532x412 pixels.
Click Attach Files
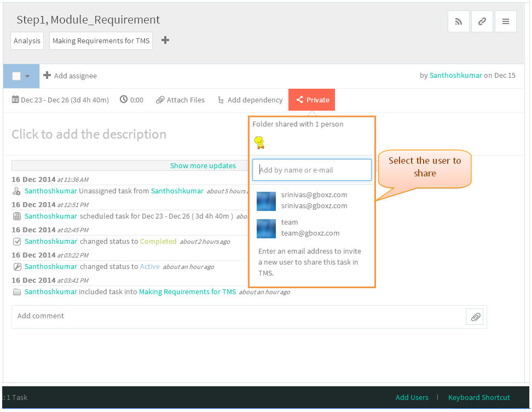pyautogui.click(x=180, y=100)
